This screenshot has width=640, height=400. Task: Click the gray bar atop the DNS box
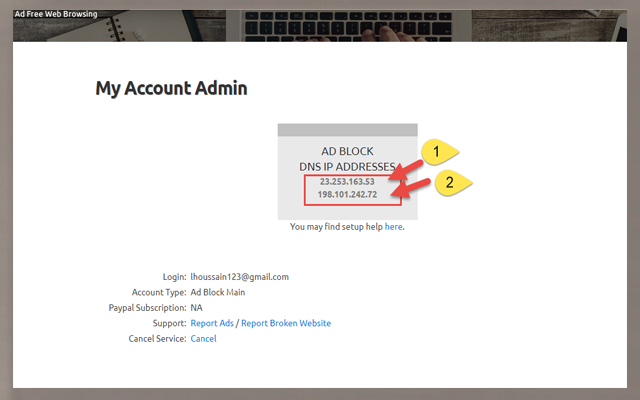pos(347,130)
